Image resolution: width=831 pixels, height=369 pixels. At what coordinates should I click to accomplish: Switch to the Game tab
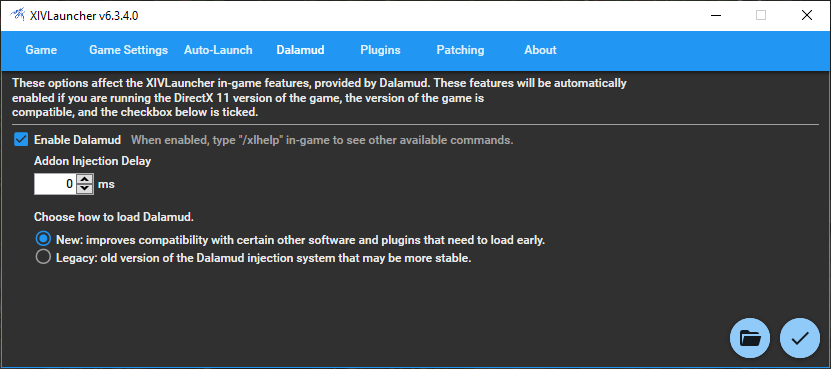pyautogui.click(x=41, y=50)
